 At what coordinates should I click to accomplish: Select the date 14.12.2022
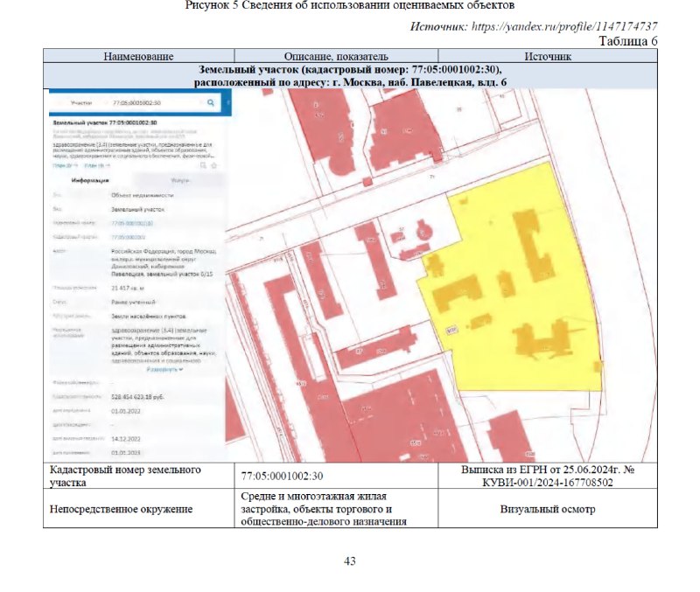pos(126,439)
